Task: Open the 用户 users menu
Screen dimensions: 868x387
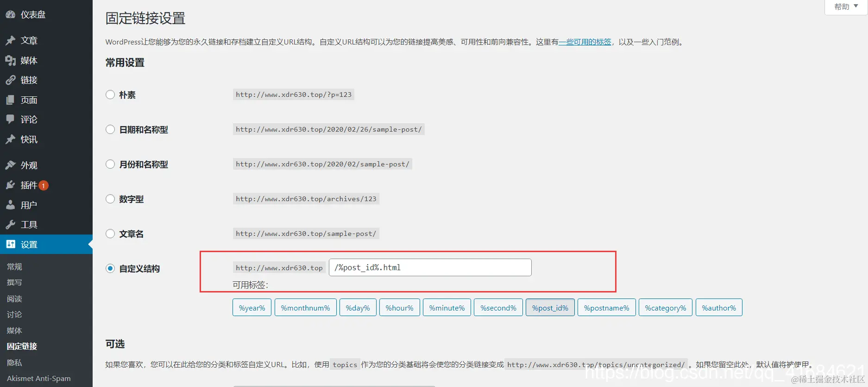Action: click(x=46, y=205)
